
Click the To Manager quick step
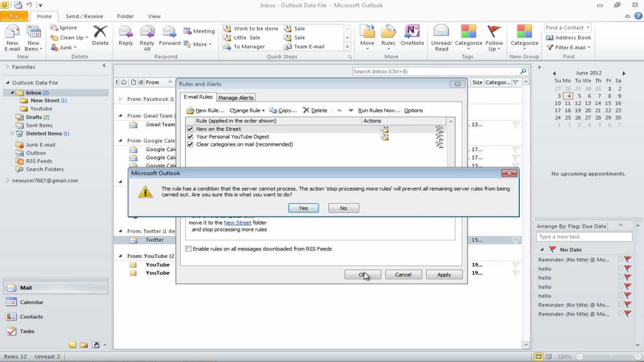pos(245,47)
